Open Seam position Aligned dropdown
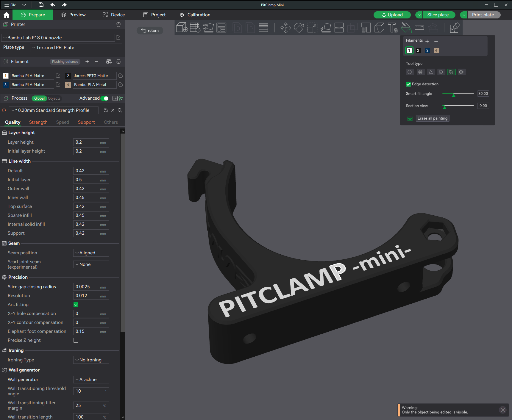The width and height of the screenshot is (512, 420). (91, 253)
